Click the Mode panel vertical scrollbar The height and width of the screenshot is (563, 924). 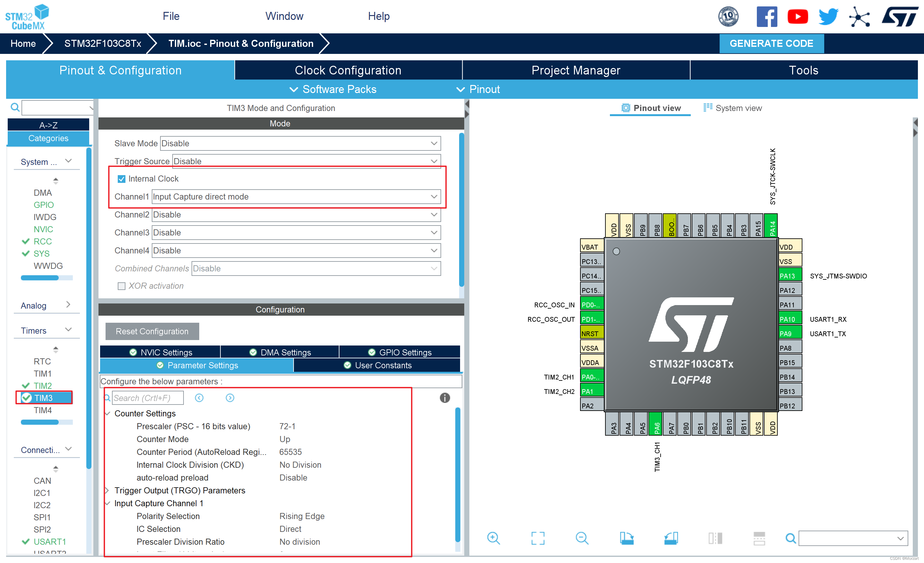click(461, 210)
